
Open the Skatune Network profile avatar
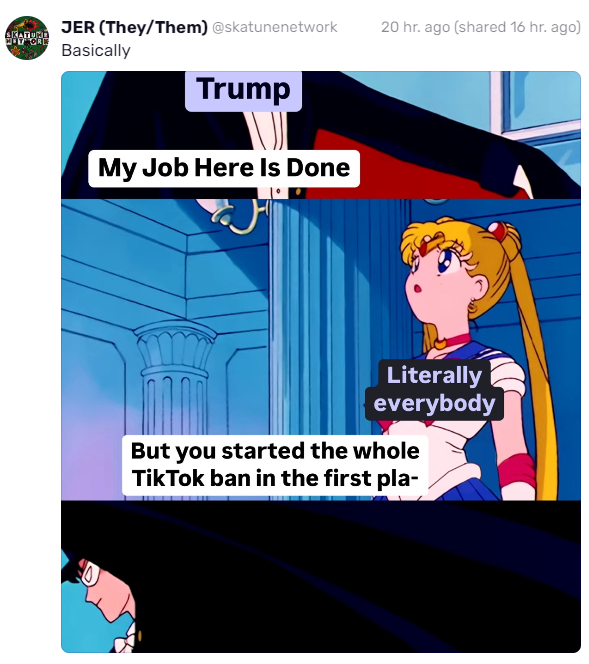click(27, 38)
